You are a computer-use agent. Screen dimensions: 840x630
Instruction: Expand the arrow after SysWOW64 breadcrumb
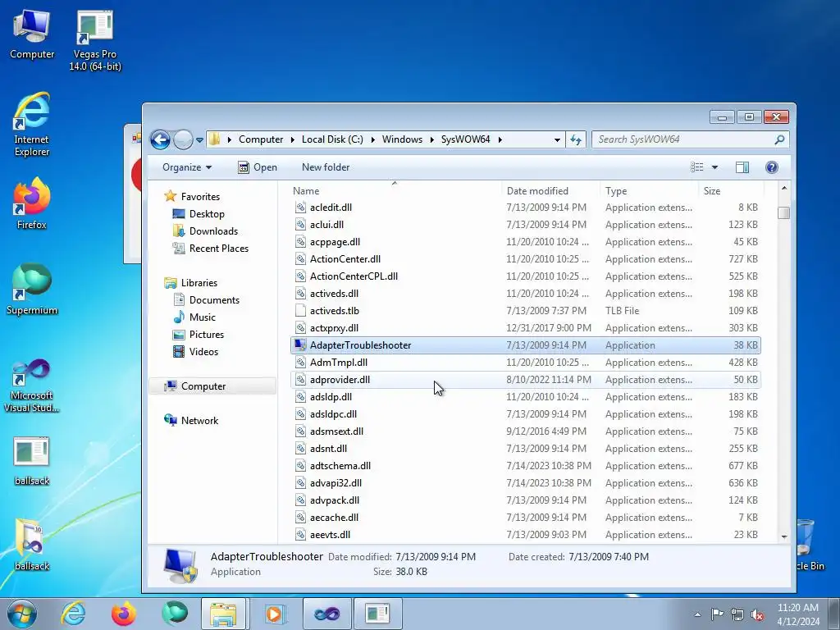click(500, 139)
